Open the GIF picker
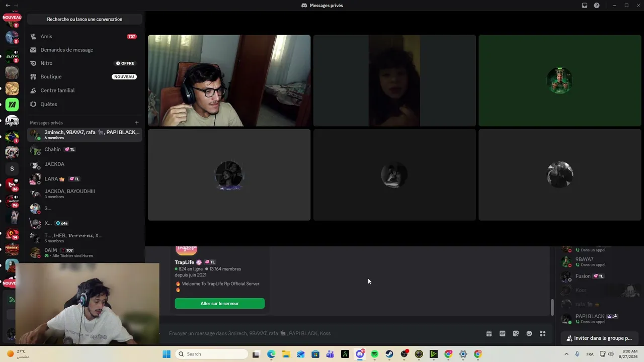644x362 pixels. [502, 333]
